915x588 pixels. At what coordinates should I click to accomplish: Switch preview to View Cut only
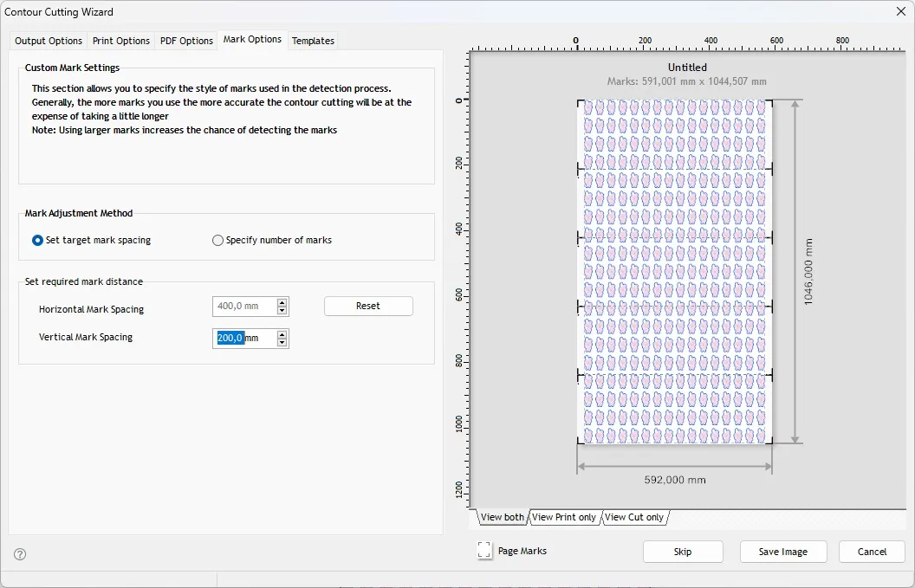633,517
